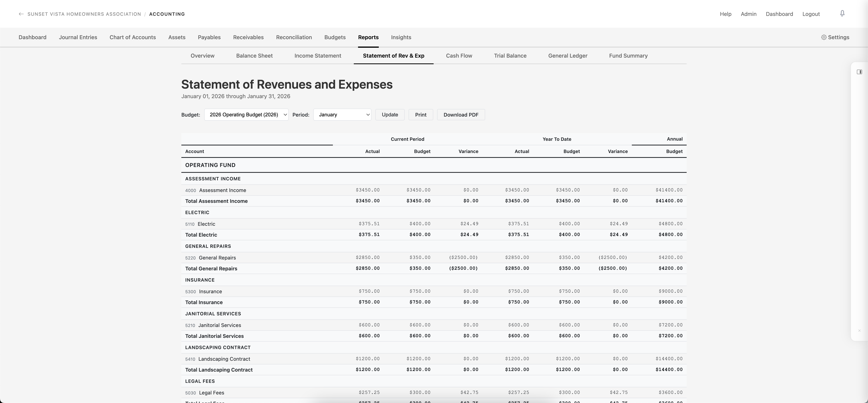Click the Logout link
Screen dimensions: 868x403
point(811,14)
